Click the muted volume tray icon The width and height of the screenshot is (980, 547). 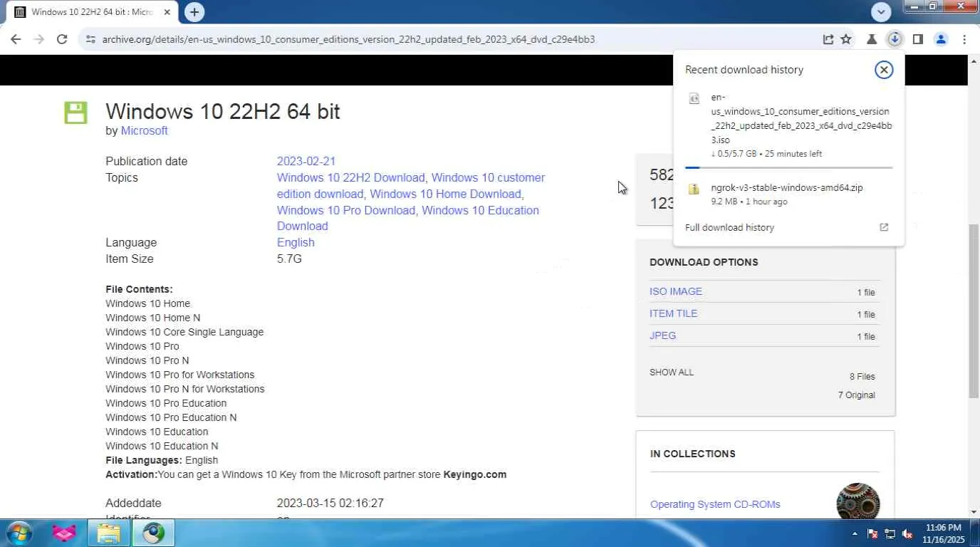(907, 533)
